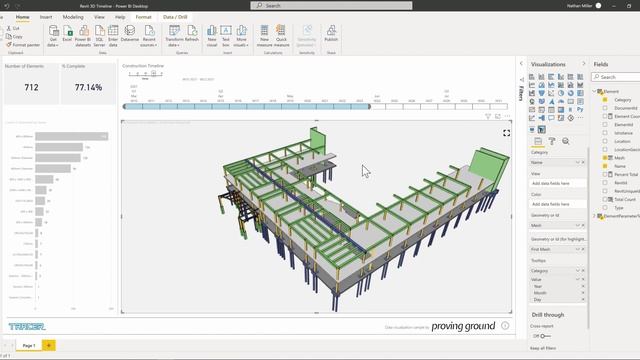Expand the Filters pane
The height and width of the screenshot is (360, 640).
(521, 63)
